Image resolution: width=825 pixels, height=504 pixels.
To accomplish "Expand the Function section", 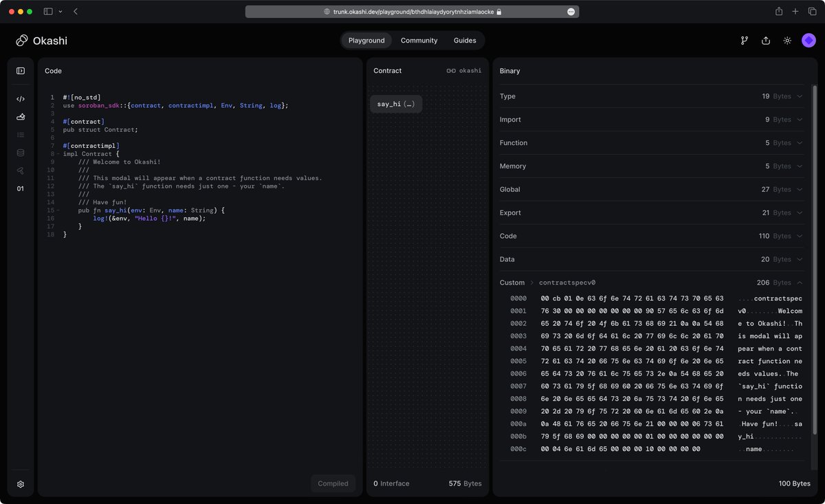I will pyautogui.click(x=651, y=143).
